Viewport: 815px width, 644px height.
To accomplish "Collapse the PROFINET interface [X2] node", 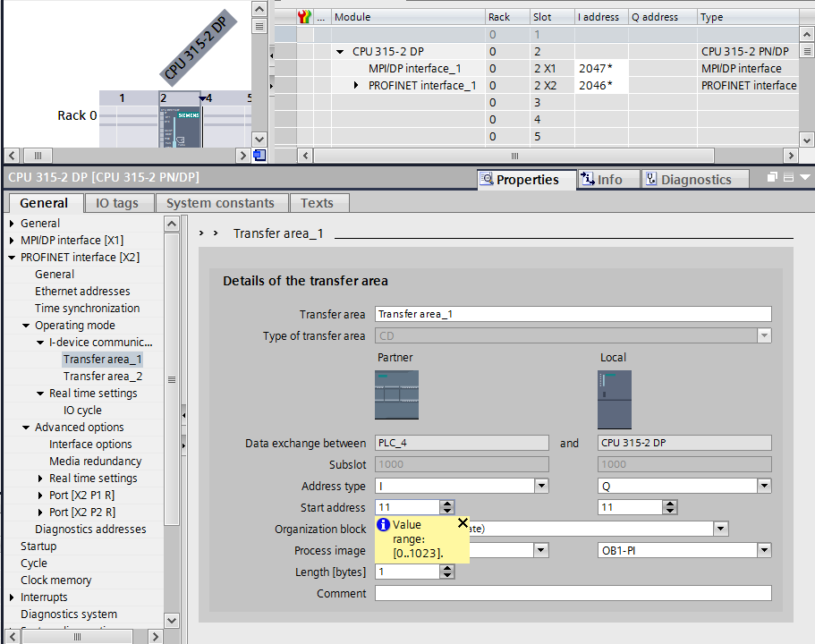I will [12, 258].
